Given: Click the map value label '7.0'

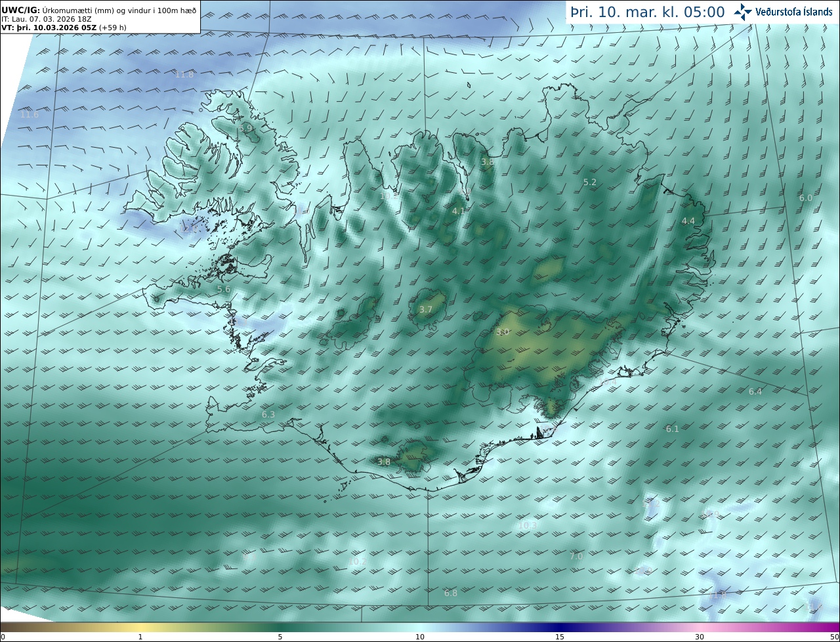Looking at the screenshot, I should coord(576,556).
